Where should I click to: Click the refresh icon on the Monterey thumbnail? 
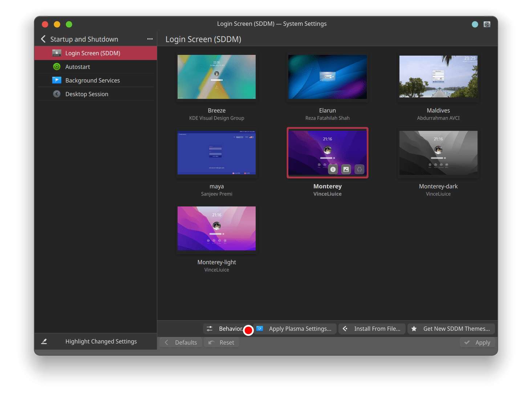point(359,169)
